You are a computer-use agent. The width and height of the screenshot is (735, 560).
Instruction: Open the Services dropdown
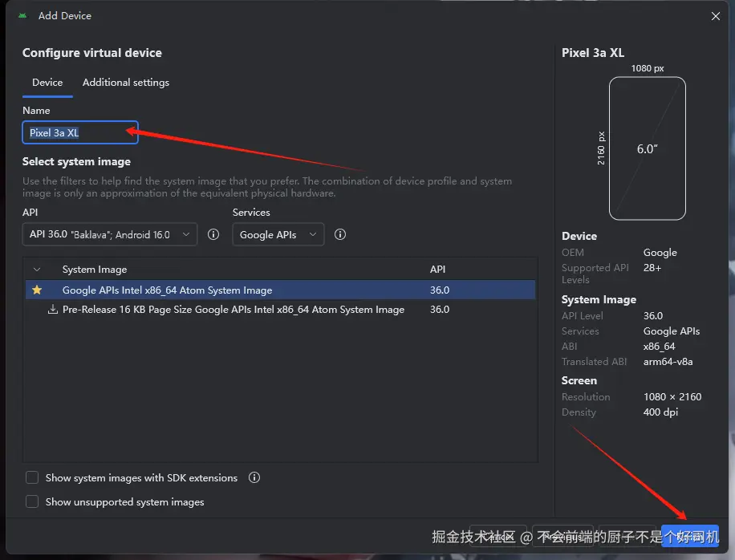[x=278, y=234]
